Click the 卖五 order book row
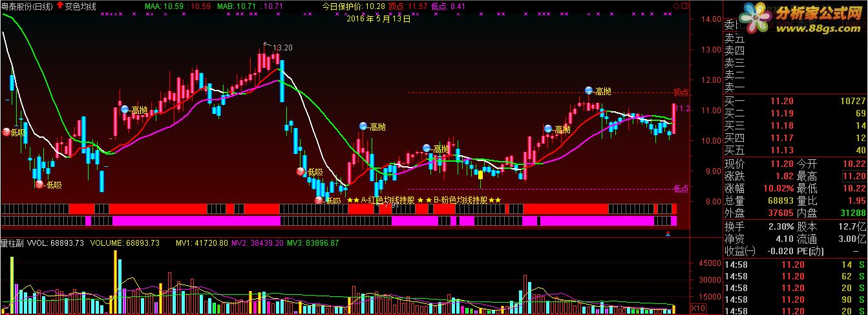This screenshot has width=868, height=315. click(x=795, y=38)
